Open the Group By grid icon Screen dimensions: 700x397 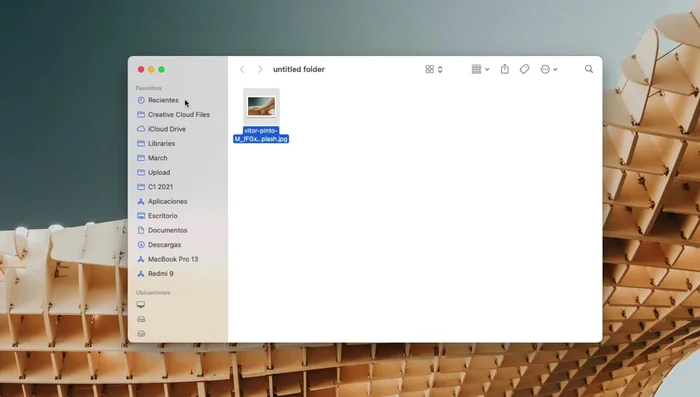point(476,69)
